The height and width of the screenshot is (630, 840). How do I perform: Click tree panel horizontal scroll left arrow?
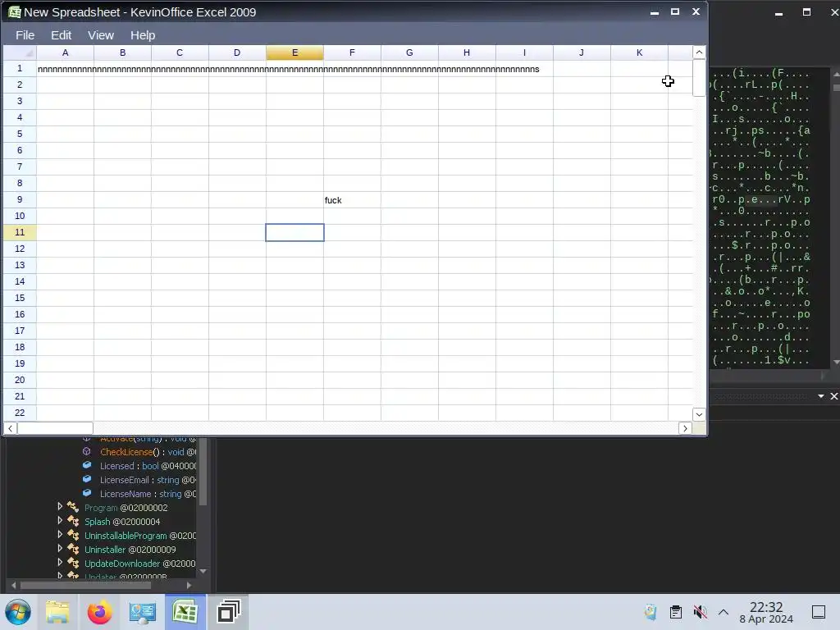click(13, 586)
